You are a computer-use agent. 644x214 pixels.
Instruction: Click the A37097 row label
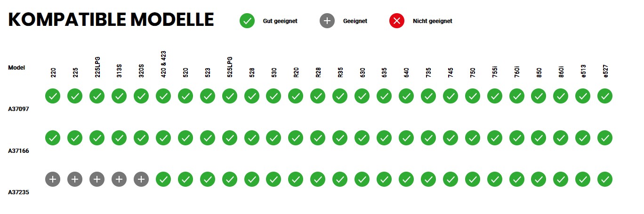coord(19,109)
